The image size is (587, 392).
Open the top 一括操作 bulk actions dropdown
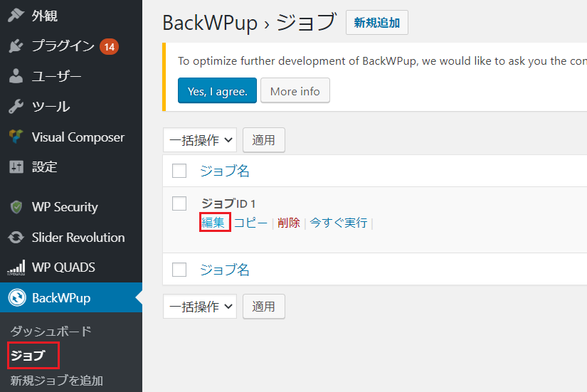click(201, 140)
